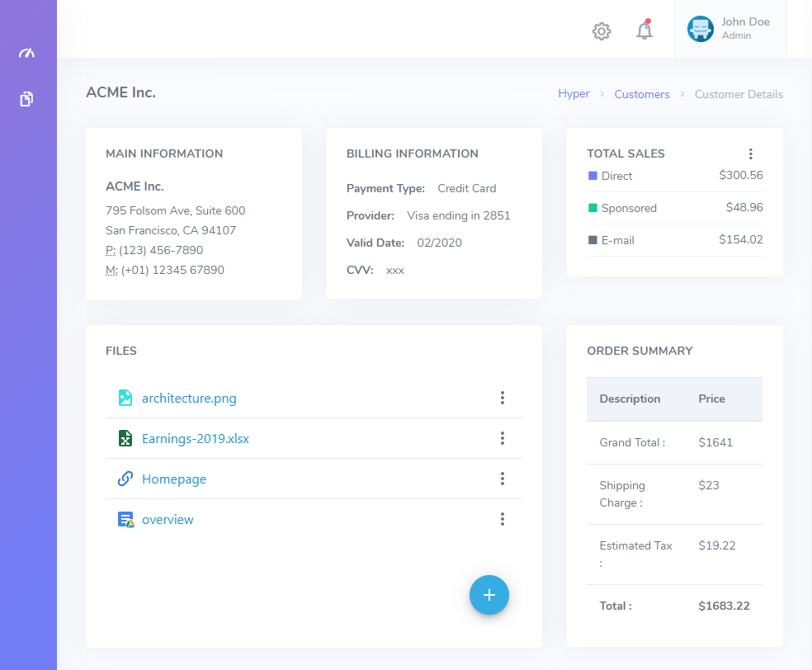Image resolution: width=812 pixels, height=670 pixels.
Task: Open the Earnings-2019.xlsx file link
Action: point(196,438)
